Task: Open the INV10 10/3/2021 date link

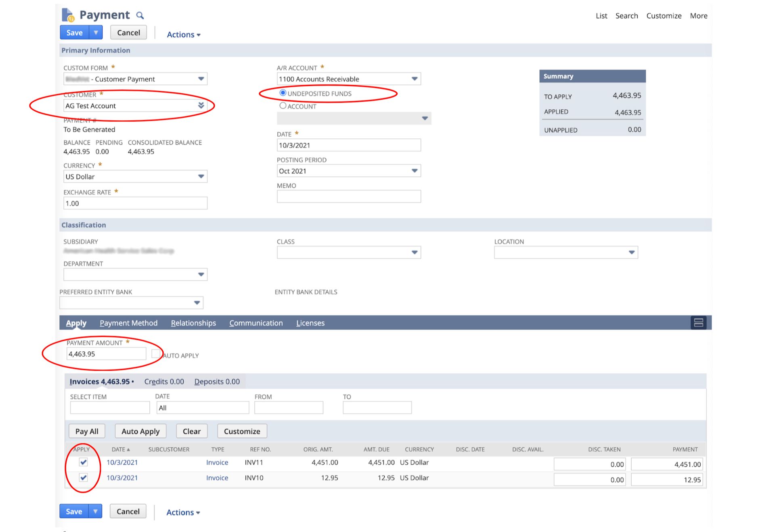Action: [x=122, y=478]
